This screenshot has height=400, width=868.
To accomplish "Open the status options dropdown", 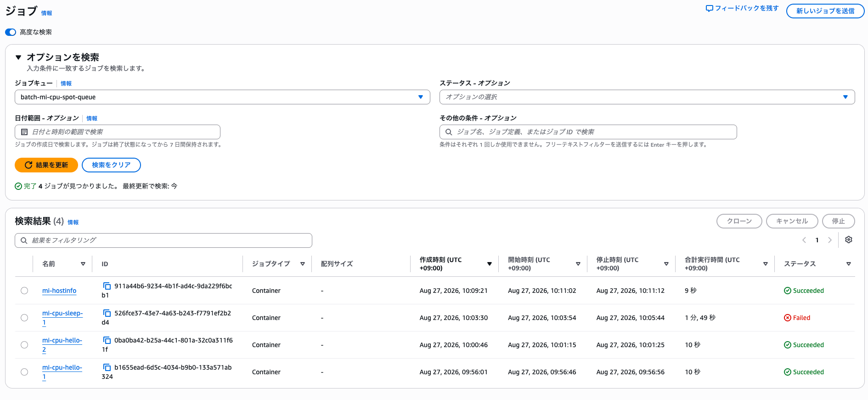I will pyautogui.click(x=647, y=97).
